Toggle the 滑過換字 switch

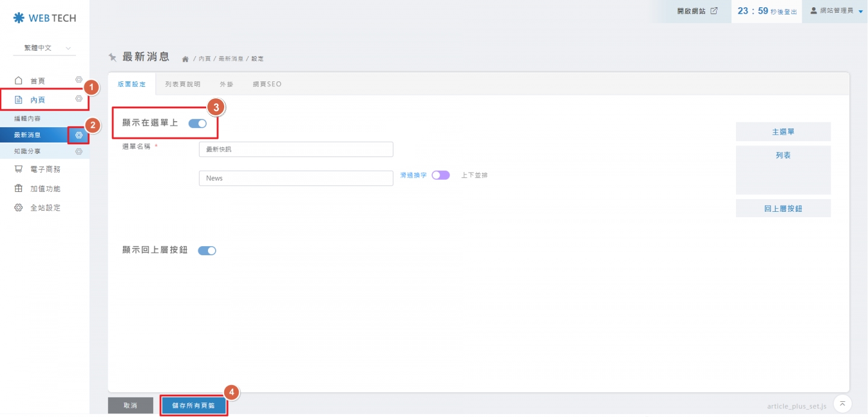tap(441, 175)
